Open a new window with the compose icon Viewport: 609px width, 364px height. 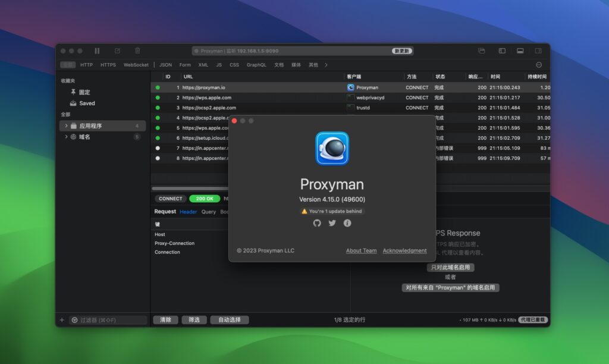(117, 51)
